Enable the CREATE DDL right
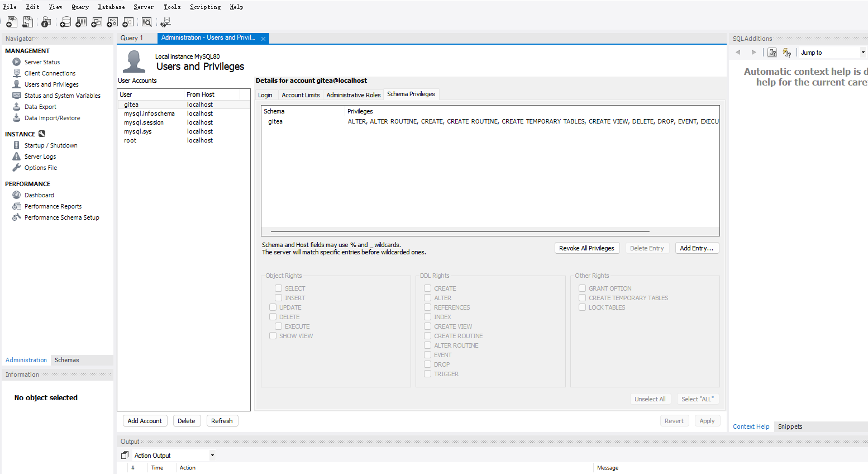This screenshot has width=868, height=474. click(x=427, y=288)
